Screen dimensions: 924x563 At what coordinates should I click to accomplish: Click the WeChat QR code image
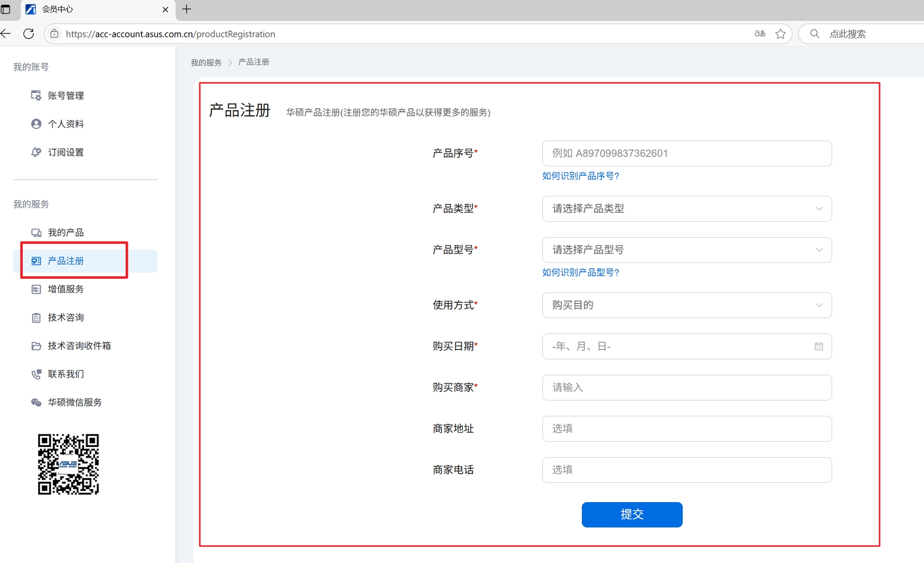(68, 464)
